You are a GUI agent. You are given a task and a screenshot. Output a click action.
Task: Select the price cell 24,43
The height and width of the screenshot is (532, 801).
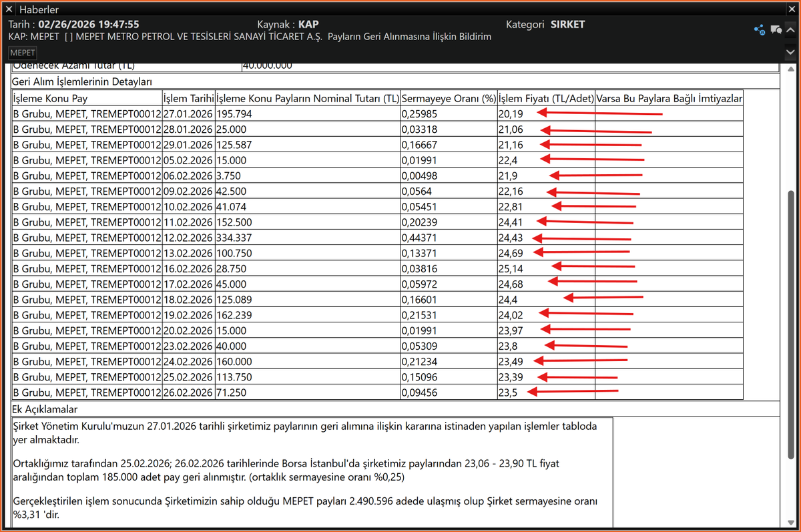546,238
